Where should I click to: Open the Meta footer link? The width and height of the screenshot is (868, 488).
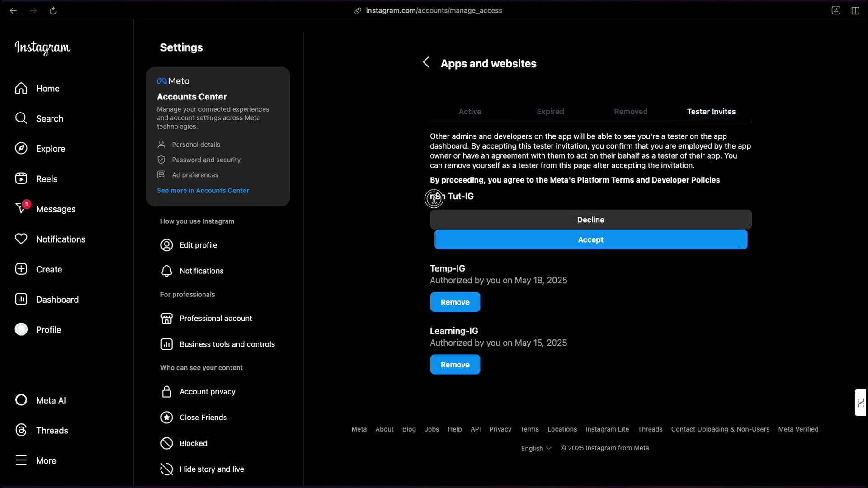(x=359, y=429)
